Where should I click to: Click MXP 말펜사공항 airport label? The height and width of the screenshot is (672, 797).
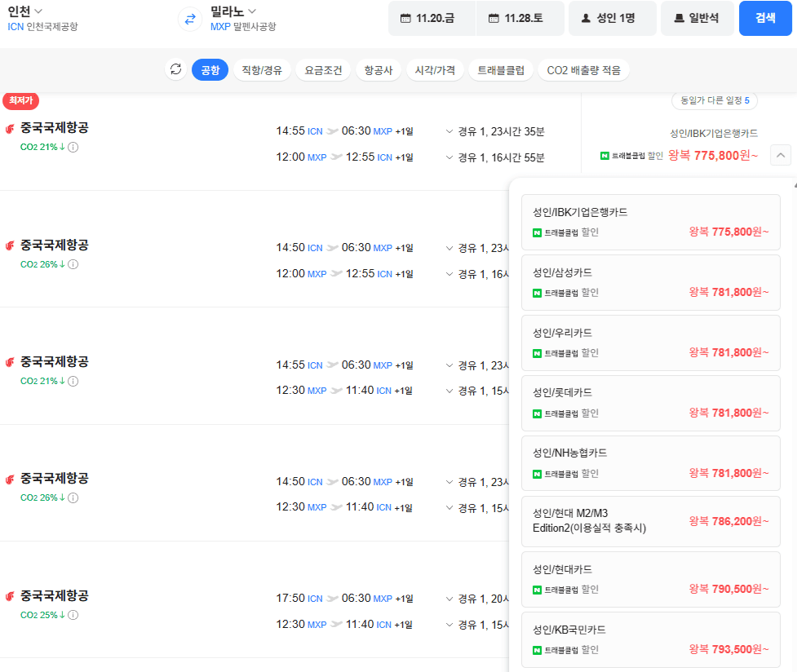coord(243,26)
